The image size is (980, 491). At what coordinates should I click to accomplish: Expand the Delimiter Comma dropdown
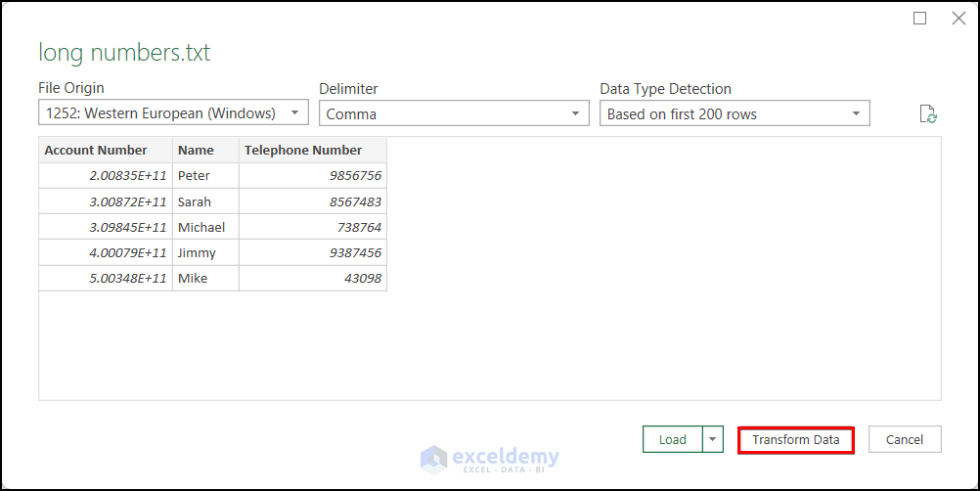tap(454, 113)
